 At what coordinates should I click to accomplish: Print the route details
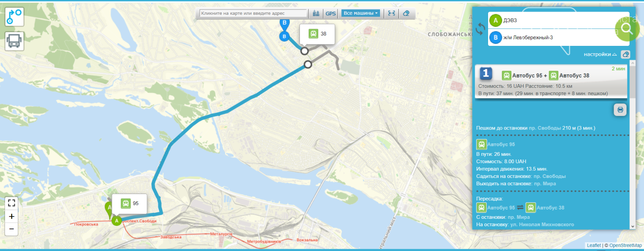pos(620,110)
